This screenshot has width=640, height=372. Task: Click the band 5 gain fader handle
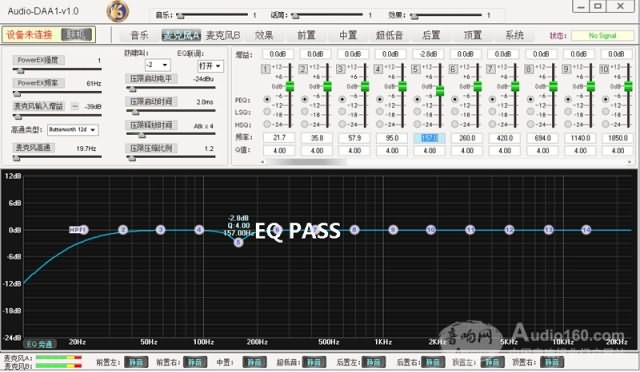click(440, 90)
